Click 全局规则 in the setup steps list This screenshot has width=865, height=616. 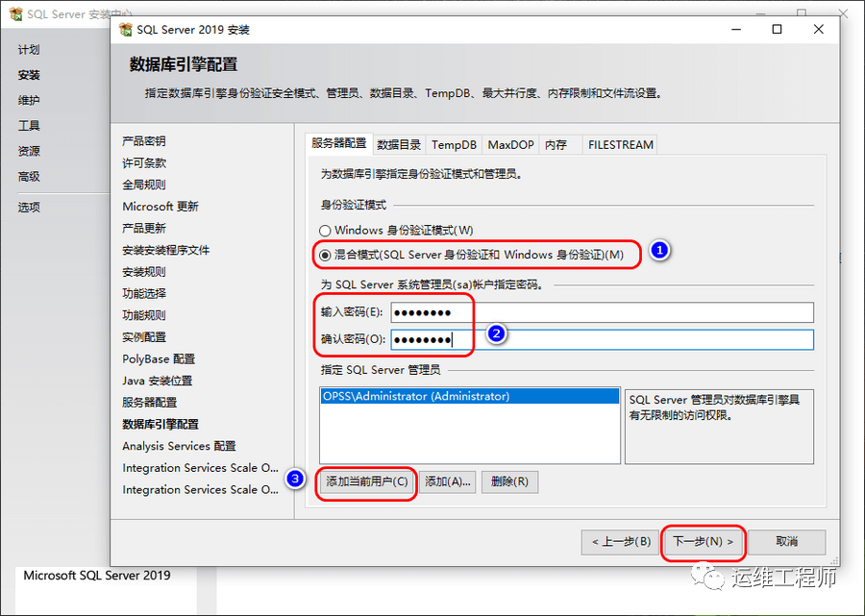[x=144, y=185]
